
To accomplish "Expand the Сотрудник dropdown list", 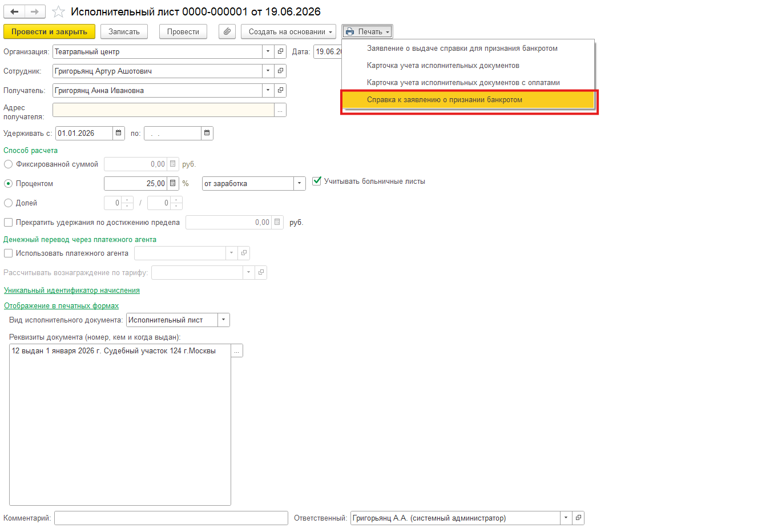I will coord(268,71).
